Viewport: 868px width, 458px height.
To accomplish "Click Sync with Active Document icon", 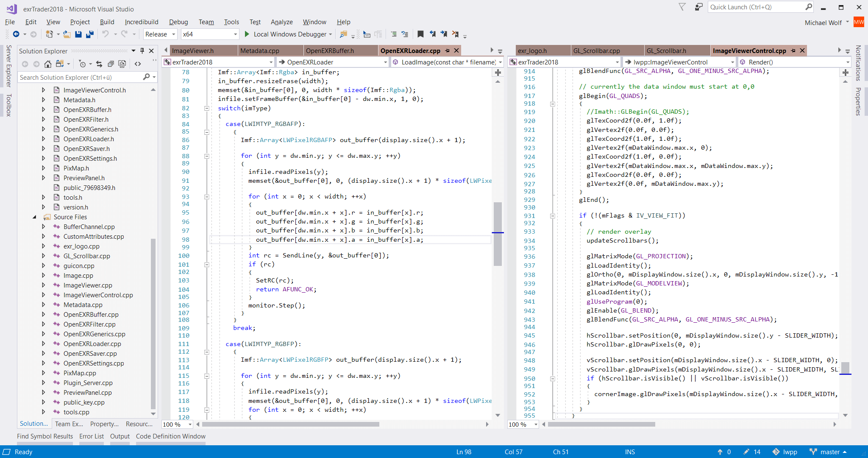I will (x=99, y=64).
